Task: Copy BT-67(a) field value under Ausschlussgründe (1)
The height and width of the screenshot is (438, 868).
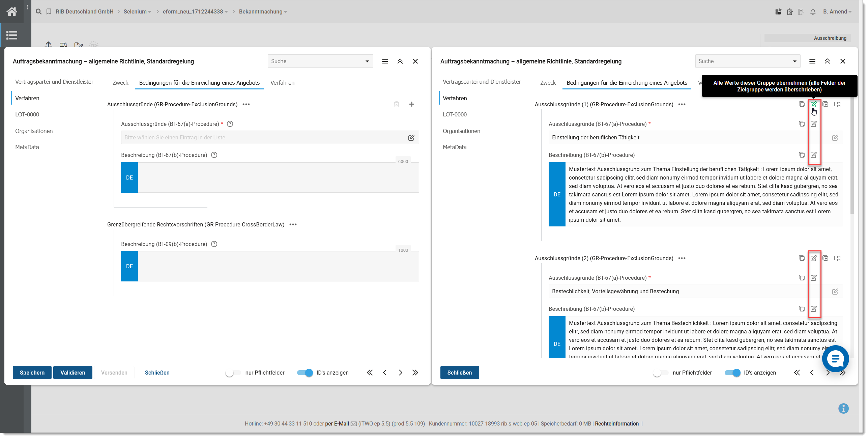Action: pyautogui.click(x=802, y=124)
